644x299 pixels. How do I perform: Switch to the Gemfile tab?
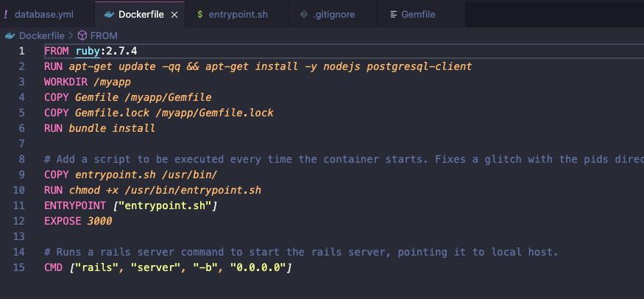coord(422,15)
